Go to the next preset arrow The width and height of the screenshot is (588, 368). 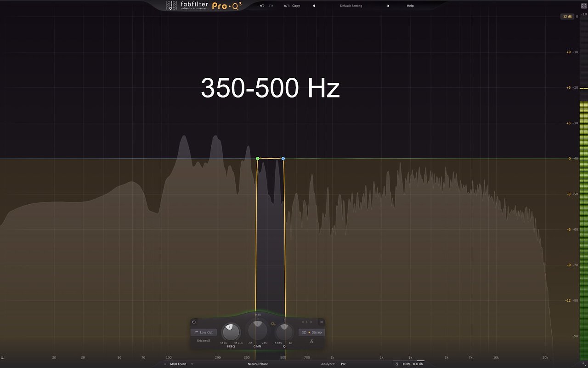388,6
